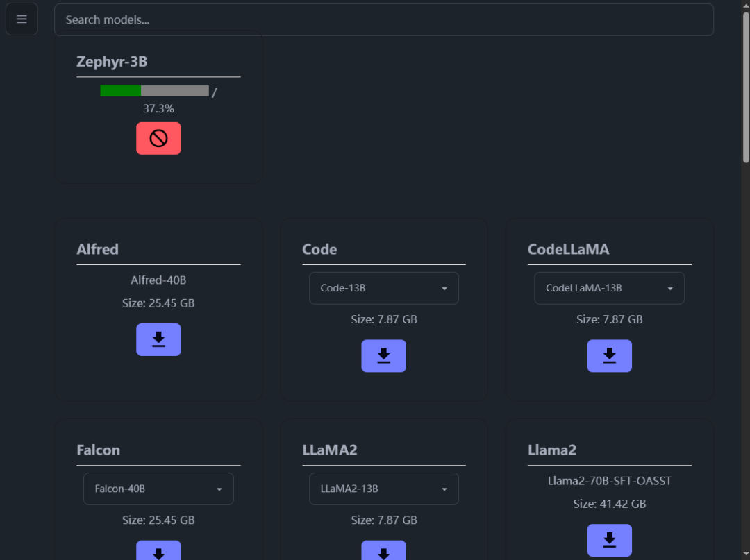Click the scrollbar down arrow
The width and height of the screenshot is (750, 560).
746,554
